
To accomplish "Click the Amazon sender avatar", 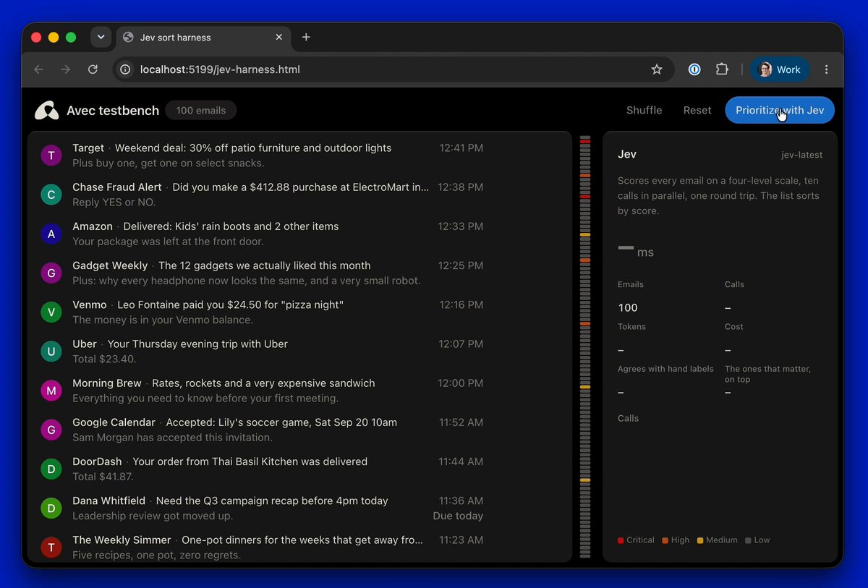I will click(51, 234).
